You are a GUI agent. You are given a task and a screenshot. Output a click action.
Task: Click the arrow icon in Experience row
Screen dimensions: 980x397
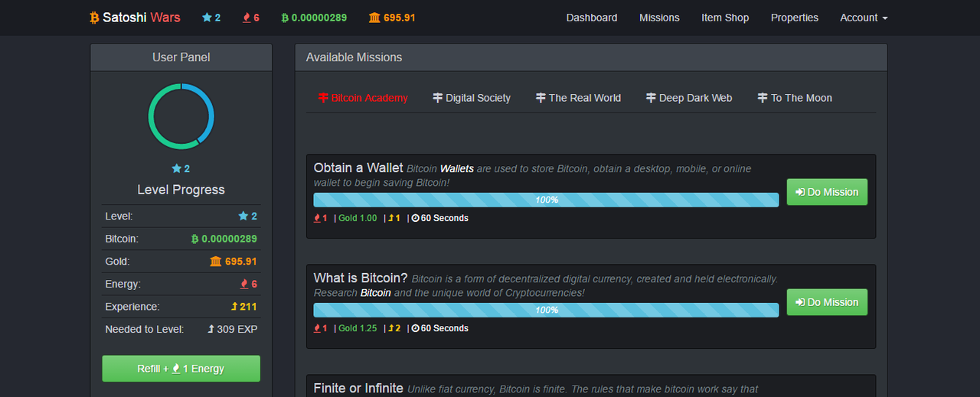point(234,307)
